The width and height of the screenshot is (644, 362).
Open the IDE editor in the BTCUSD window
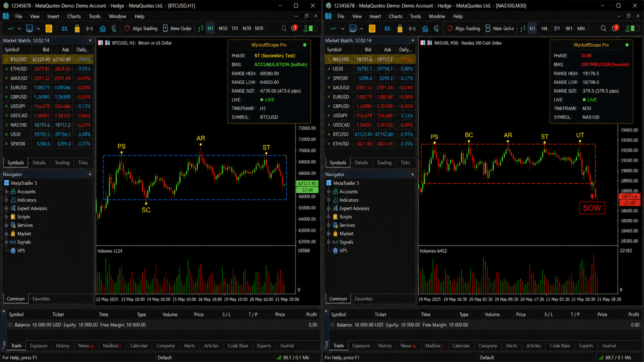(x=64, y=28)
